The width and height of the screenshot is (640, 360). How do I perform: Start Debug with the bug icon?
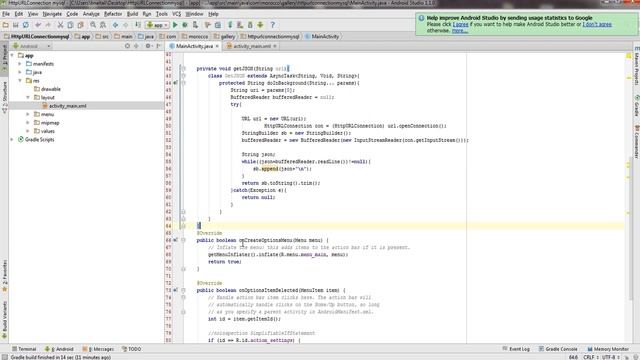[x=185, y=25]
